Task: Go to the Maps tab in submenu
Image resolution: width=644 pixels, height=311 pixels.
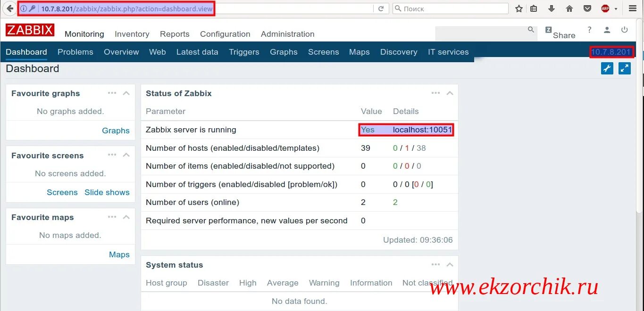Action: point(360,52)
